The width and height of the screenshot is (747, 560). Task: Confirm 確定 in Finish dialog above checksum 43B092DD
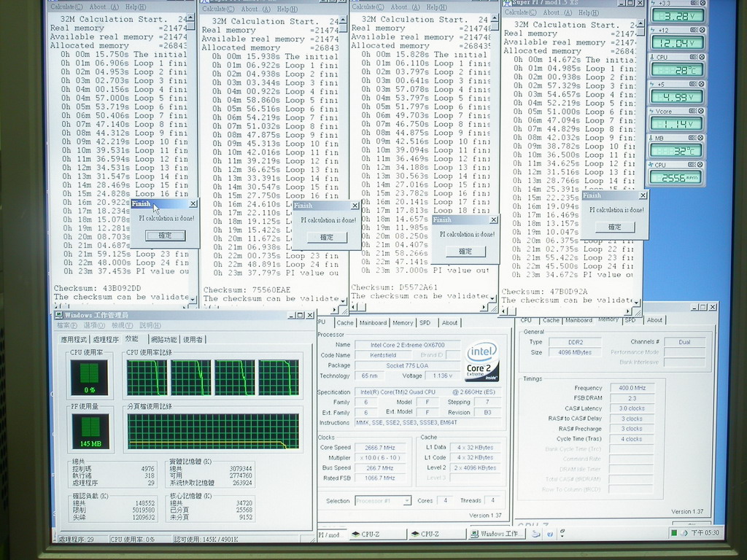(x=166, y=236)
